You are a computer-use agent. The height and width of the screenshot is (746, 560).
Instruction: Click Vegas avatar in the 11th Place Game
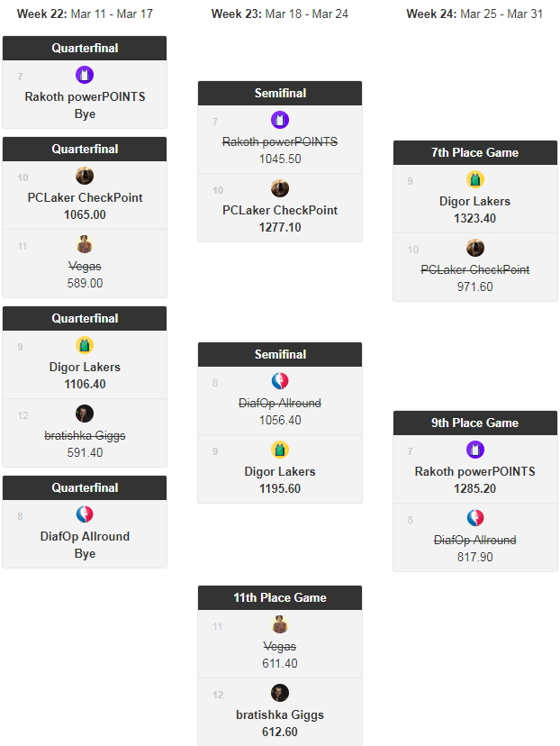click(x=280, y=624)
